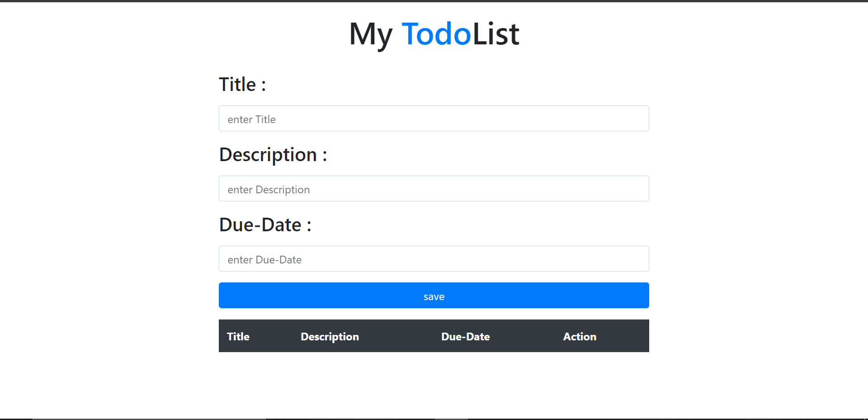Select the Description column header in table
The height and width of the screenshot is (420, 868).
tap(330, 337)
